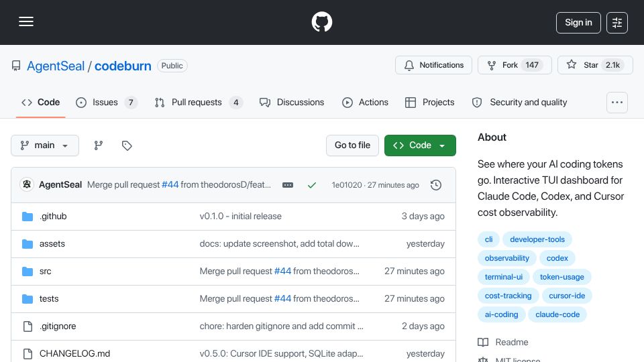Open the codeburn repository link
The image size is (644, 362).
pyautogui.click(x=123, y=66)
